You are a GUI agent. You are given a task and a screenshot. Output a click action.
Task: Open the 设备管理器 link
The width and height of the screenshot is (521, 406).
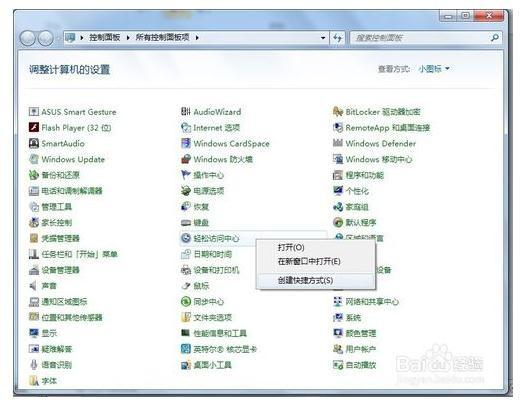point(60,270)
